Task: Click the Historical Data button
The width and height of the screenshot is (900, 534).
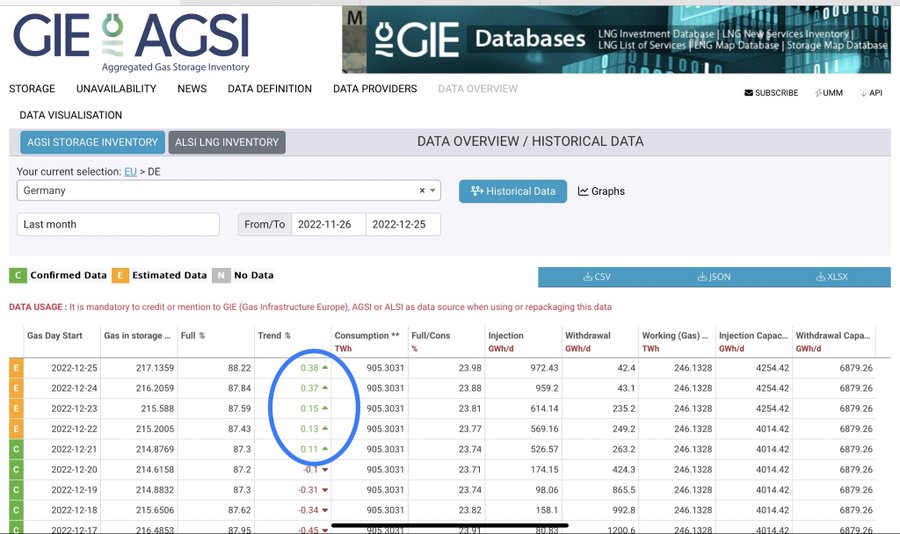Action: (x=513, y=191)
